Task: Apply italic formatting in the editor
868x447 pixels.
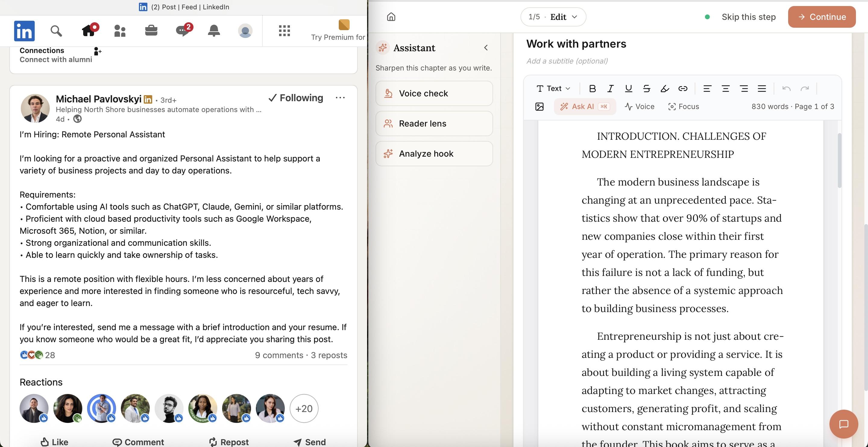Action: pos(610,88)
